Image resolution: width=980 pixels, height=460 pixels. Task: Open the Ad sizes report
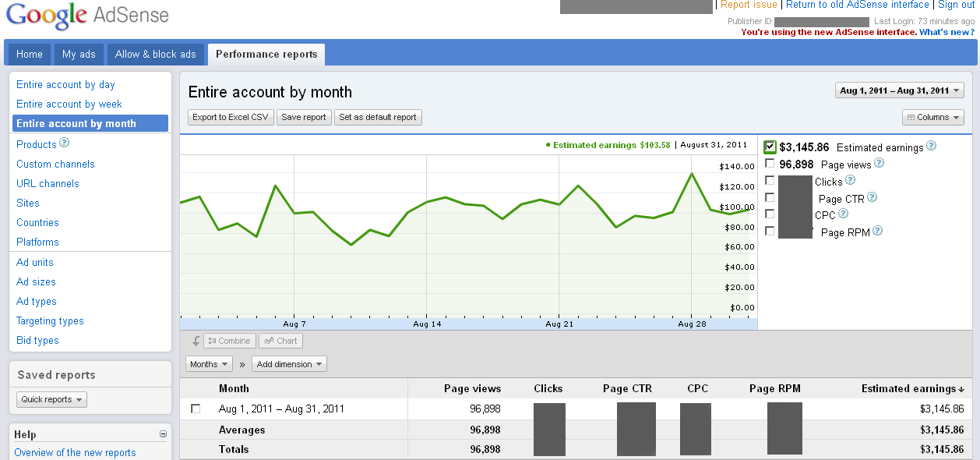pyautogui.click(x=36, y=281)
